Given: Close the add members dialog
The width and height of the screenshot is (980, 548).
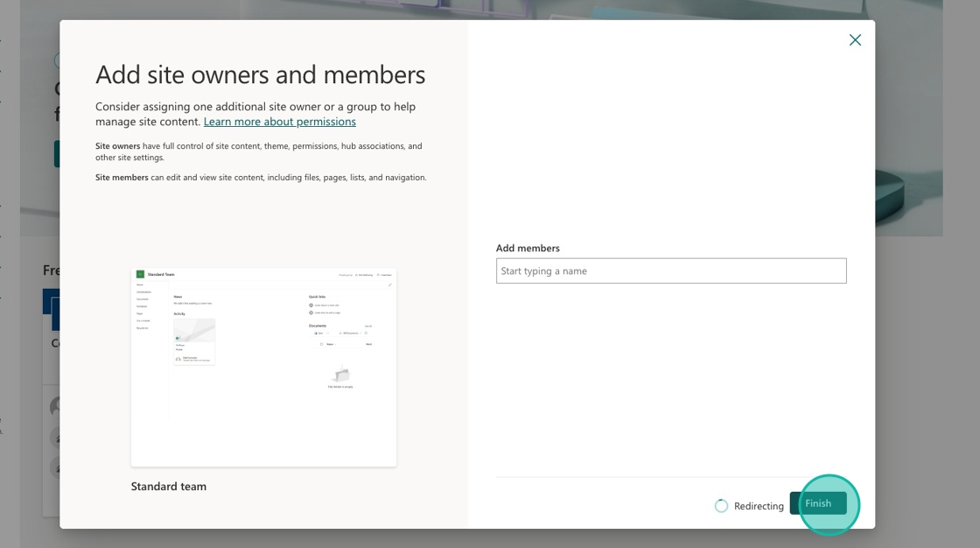Looking at the screenshot, I should [855, 40].
